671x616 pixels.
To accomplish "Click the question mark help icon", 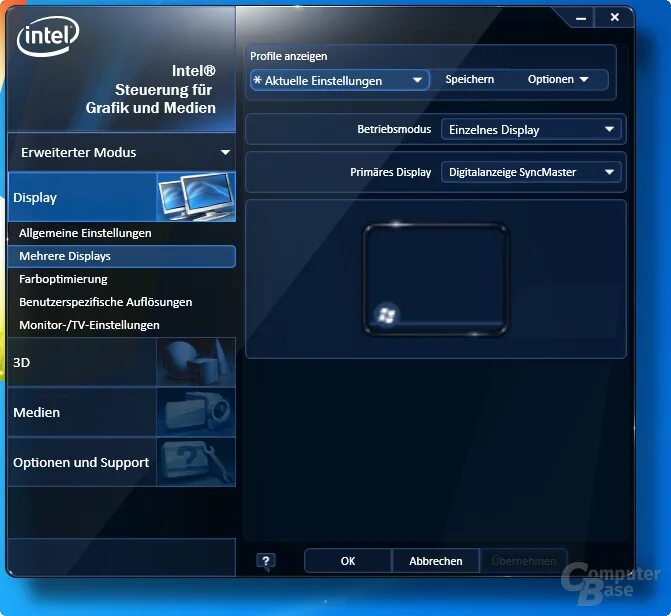I will [266, 561].
